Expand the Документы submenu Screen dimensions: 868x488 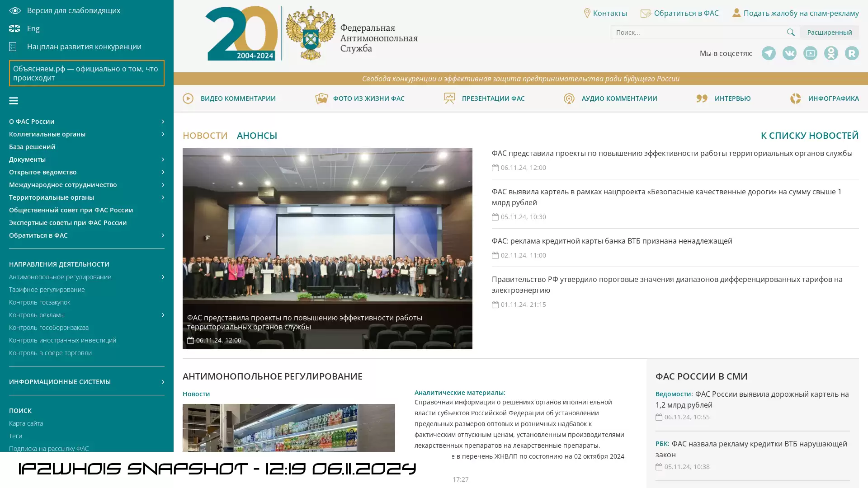pyautogui.click(x=163, y=160)
